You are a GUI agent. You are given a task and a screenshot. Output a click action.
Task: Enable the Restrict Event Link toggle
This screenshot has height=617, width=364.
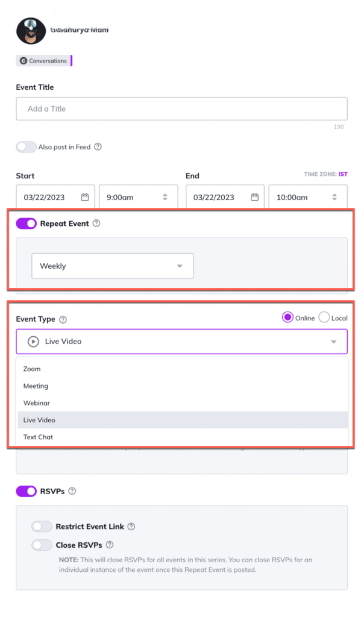42,527
